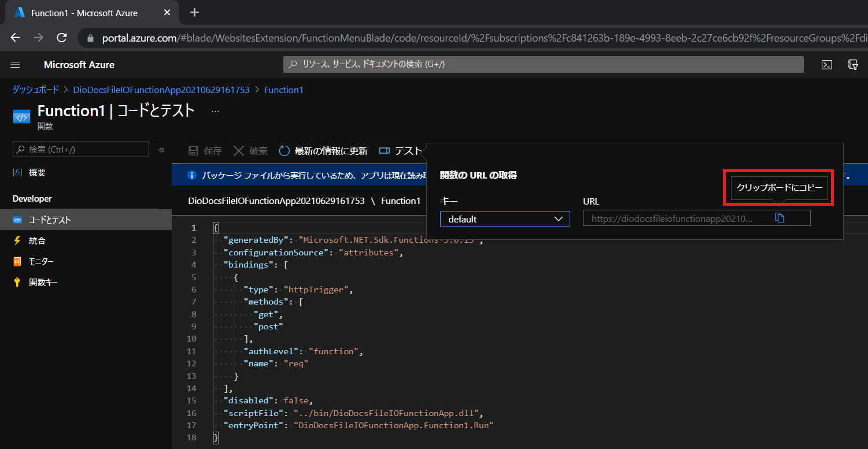Screen dimensions: 868x449
Task: Click the 関数の URL の取得 heading
Action: click(x=478, y=175)
